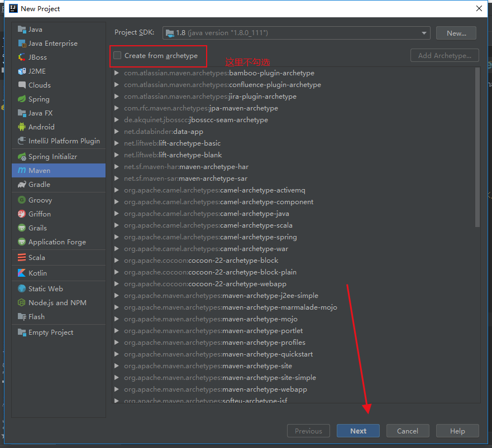Screen dimensions: 492x448
Task: Click the Java project type icon
Action: (22, 30)
